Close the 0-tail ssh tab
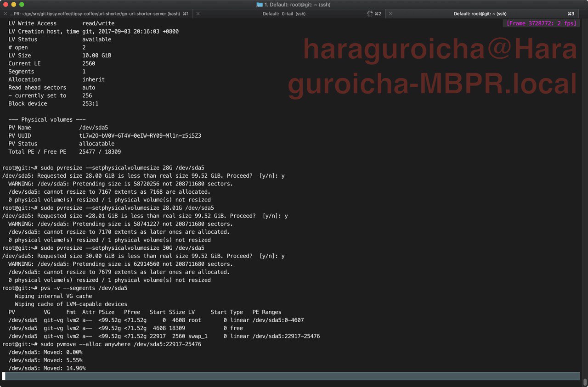Viewport: 588px width, 387px height. [198, 14]
